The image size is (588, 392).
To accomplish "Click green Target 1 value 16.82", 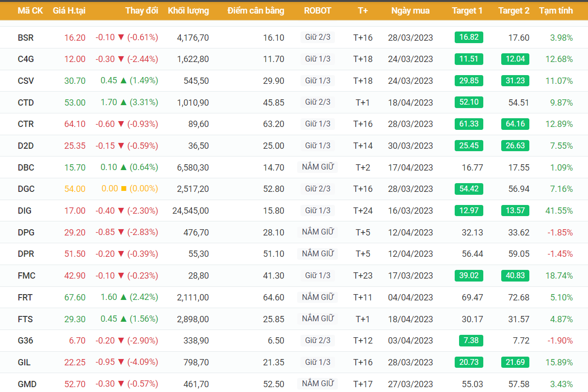I will coord(469,37).
